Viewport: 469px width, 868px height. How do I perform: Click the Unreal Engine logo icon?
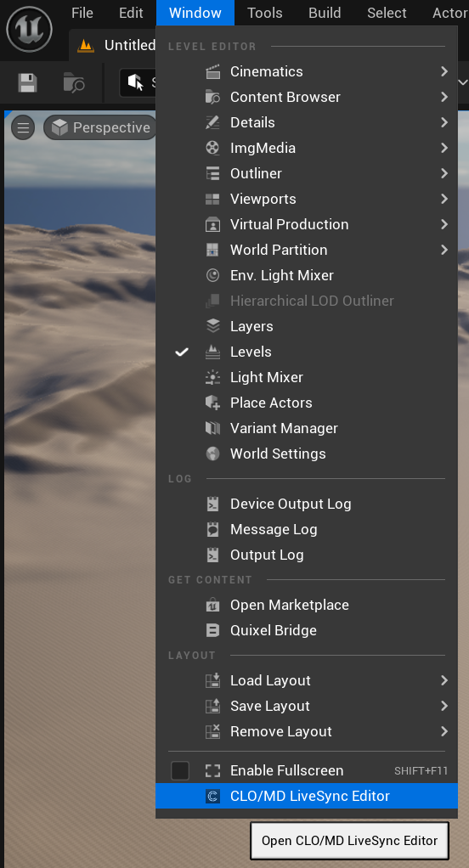tap(30, 30)
